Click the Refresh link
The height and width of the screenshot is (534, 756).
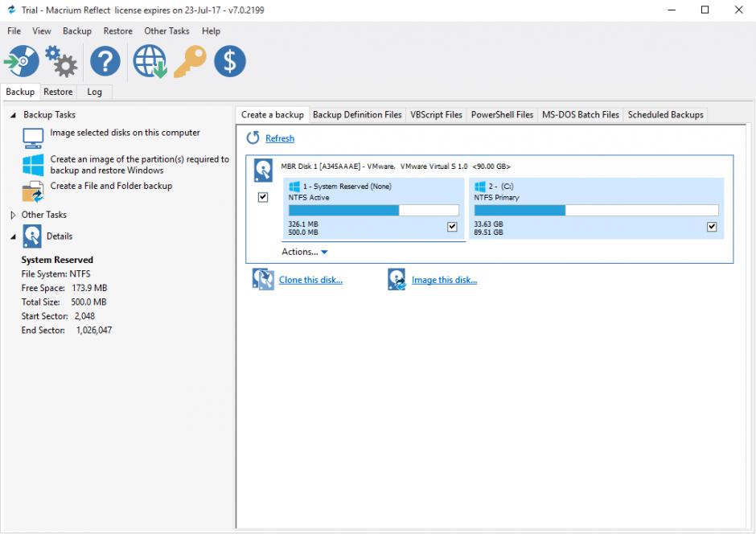[x=280, y=138]
